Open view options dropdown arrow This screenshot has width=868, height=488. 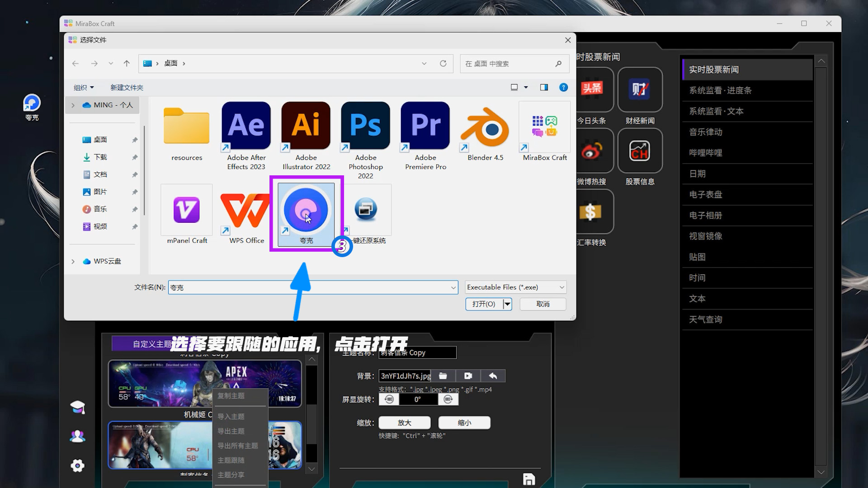click(x=526, y=87)
